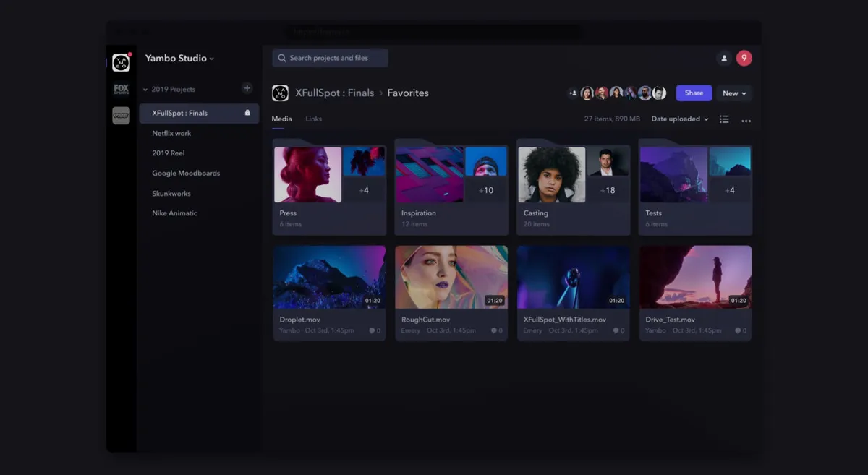This screenshot has width=868, height=475.
Task: Open the Inspiration folder
Action: 451,188
